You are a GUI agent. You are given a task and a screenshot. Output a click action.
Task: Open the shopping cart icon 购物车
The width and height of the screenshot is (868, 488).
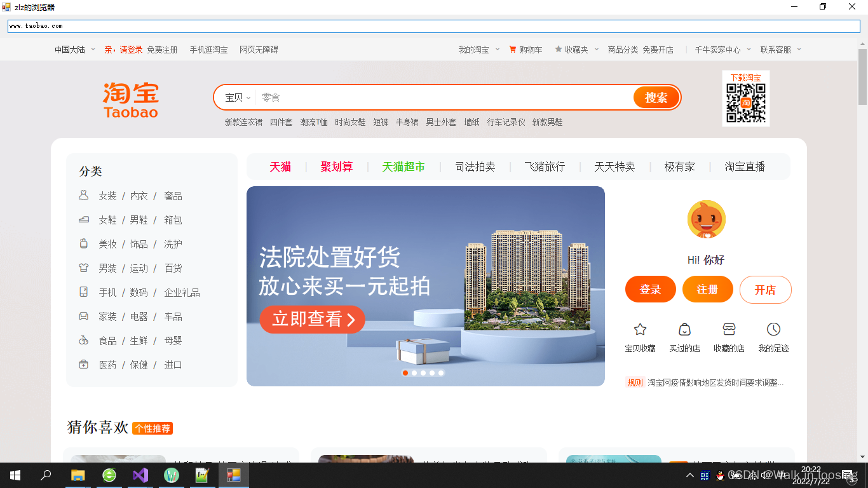(512, 50)
